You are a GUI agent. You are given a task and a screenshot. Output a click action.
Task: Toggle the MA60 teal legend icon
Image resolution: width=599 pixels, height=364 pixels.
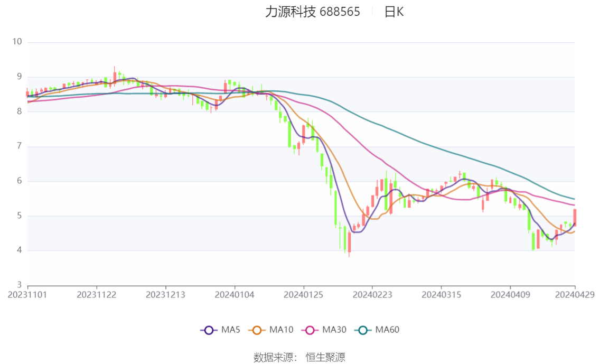[x=363, y=330]
